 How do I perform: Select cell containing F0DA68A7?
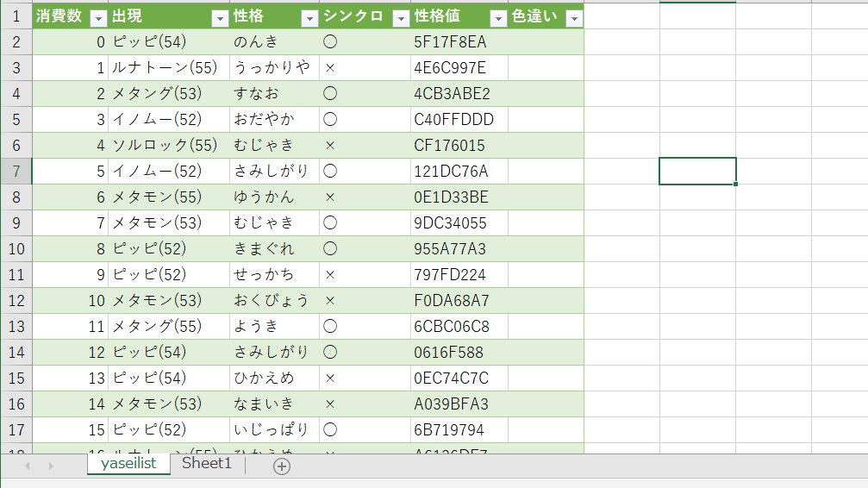click(459, 301)
